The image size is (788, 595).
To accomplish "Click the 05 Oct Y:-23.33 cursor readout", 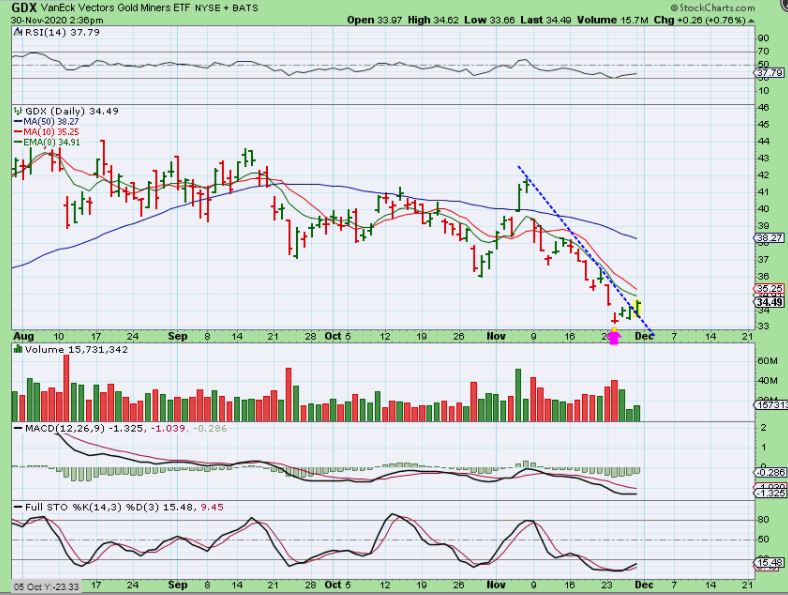I will tap(46, 586).
